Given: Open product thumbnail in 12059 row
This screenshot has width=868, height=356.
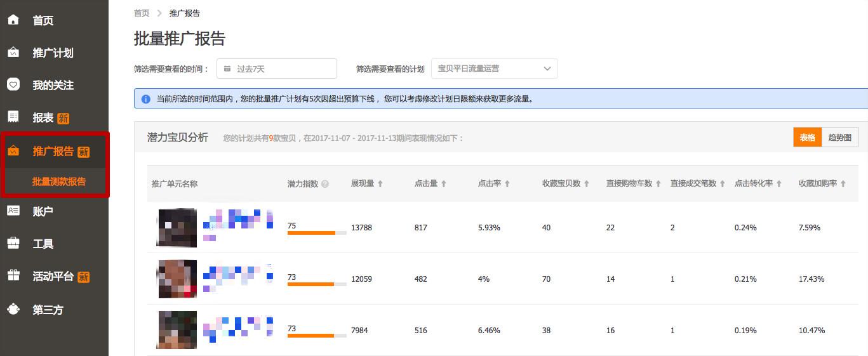Looking at the screenshot, I should coord(177,279).
